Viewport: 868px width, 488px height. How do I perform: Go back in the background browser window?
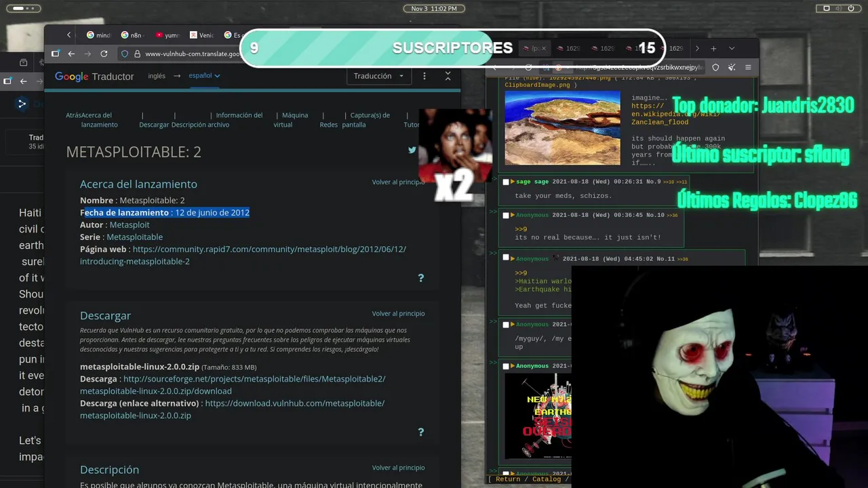click(x=24, y=81)
